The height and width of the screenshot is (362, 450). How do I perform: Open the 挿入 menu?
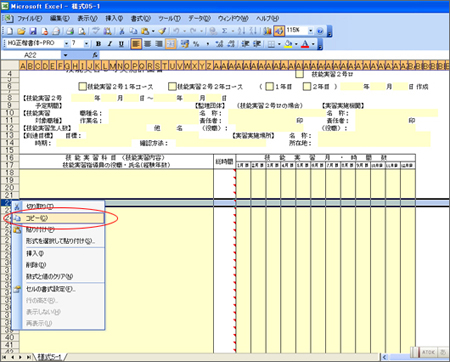click(x=114, y=18)
